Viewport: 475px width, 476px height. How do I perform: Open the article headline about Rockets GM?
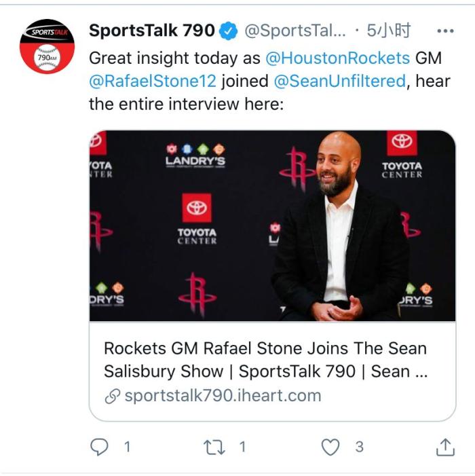pos(265,360)
